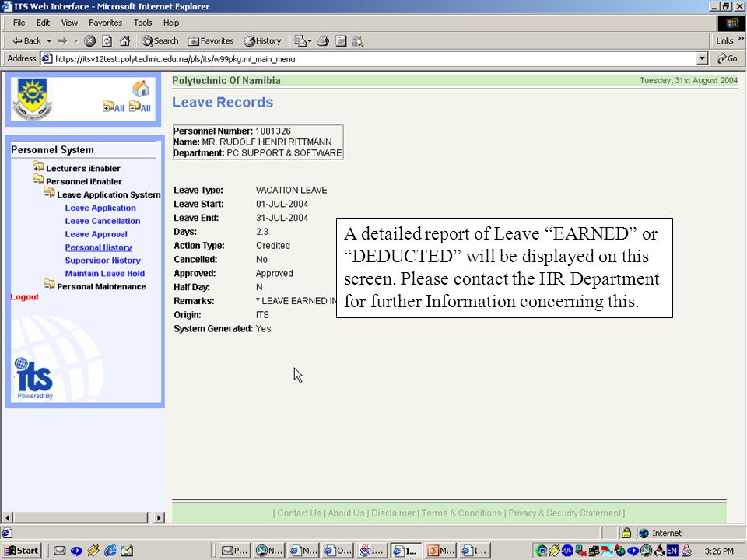Open the Favorites toolbar button
The height and width of the screenshot is (560, 747).
tap(211, 41)
